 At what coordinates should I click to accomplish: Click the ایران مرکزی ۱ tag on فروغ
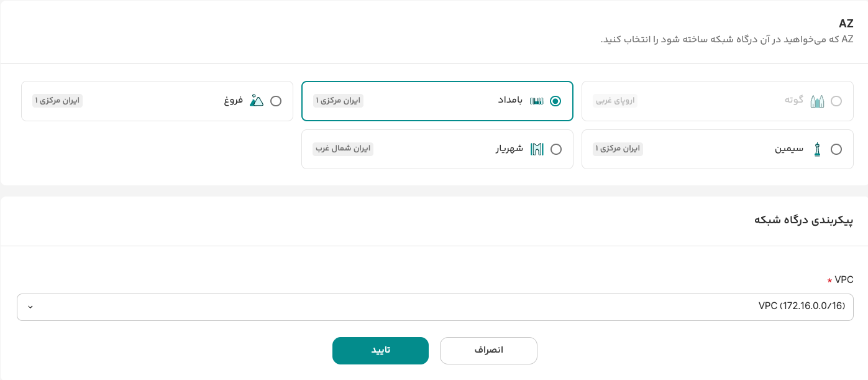click(58, 100)
